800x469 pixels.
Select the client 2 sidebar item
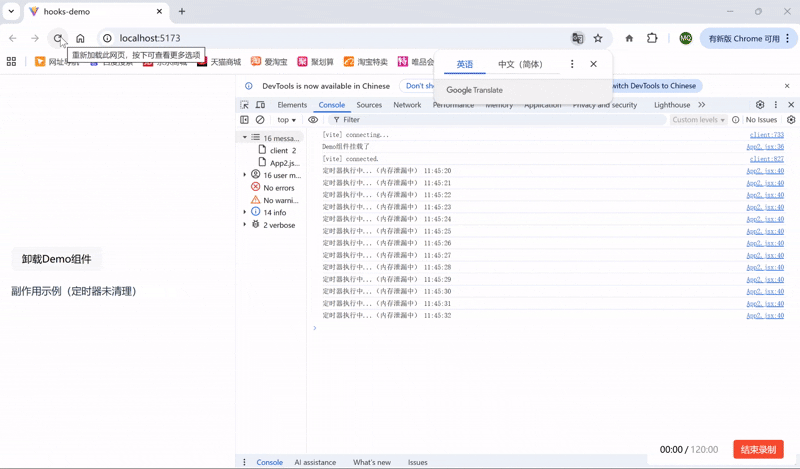[x=277, y=150]
